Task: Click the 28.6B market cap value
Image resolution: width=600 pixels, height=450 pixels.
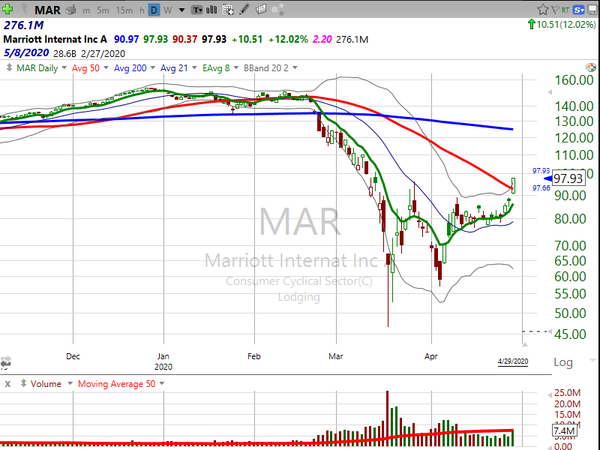Action: [65, 54]
